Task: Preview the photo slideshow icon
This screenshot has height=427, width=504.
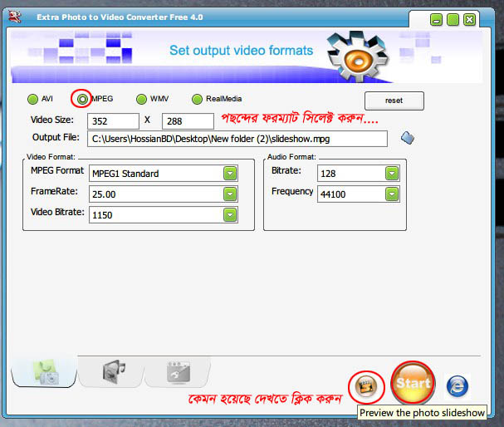Action: (x=366, y=387)
